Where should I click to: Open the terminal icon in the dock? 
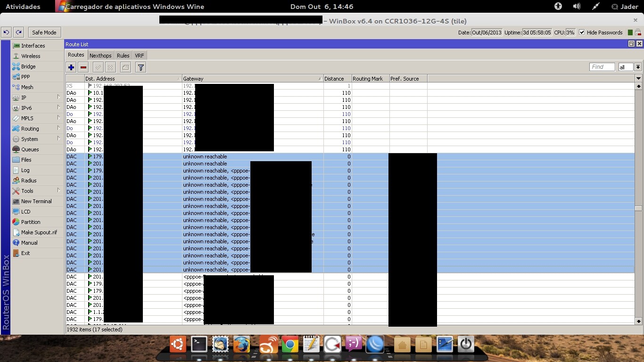point(199,345)
